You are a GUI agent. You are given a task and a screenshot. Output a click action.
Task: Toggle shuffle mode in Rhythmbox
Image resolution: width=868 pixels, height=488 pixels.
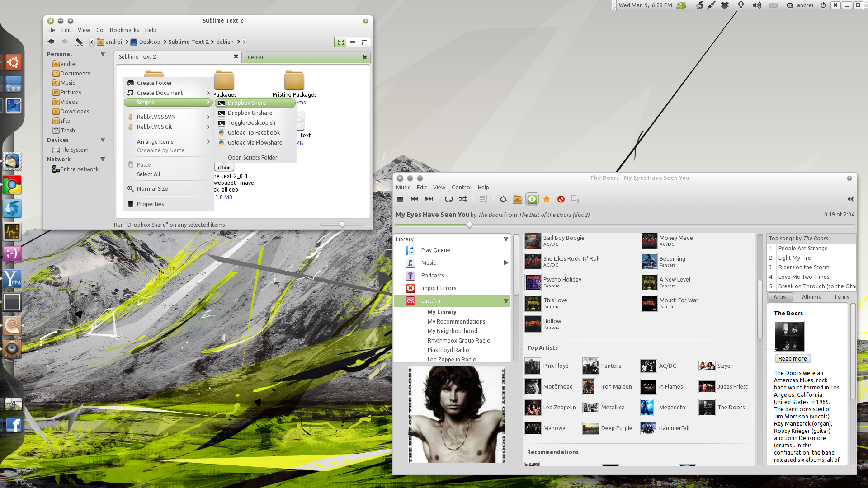tap(463, 199)
